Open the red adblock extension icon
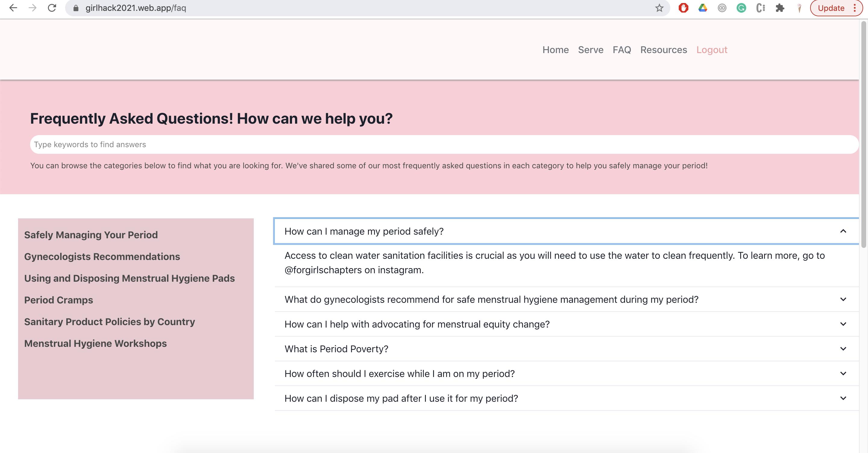The image size is (868, 453). point(683,8)
